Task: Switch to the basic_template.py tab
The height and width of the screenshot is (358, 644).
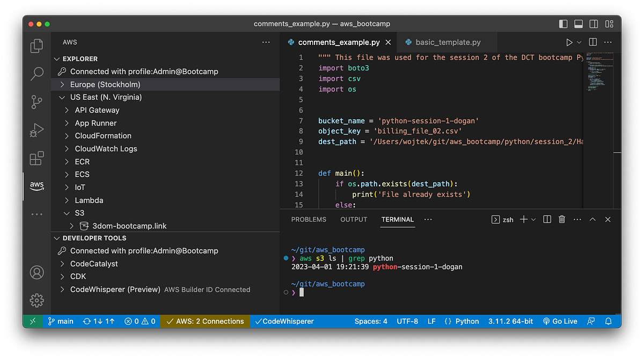Action: click(x=448, y=42)
